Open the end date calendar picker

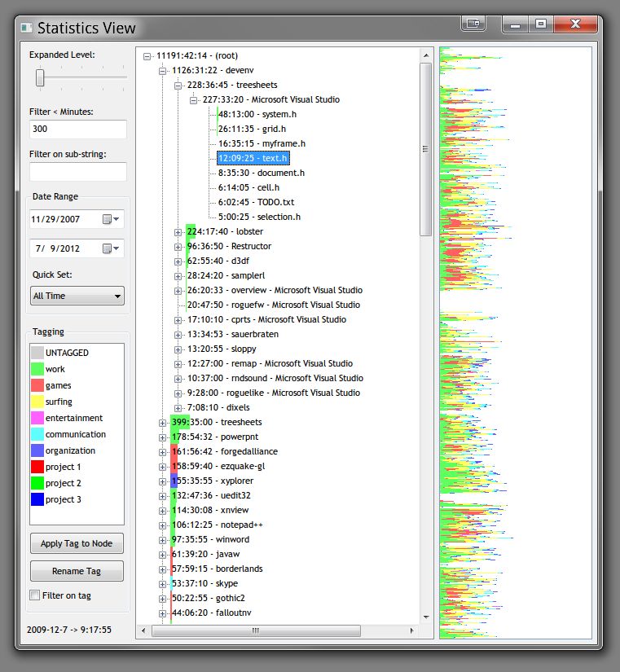112,248
